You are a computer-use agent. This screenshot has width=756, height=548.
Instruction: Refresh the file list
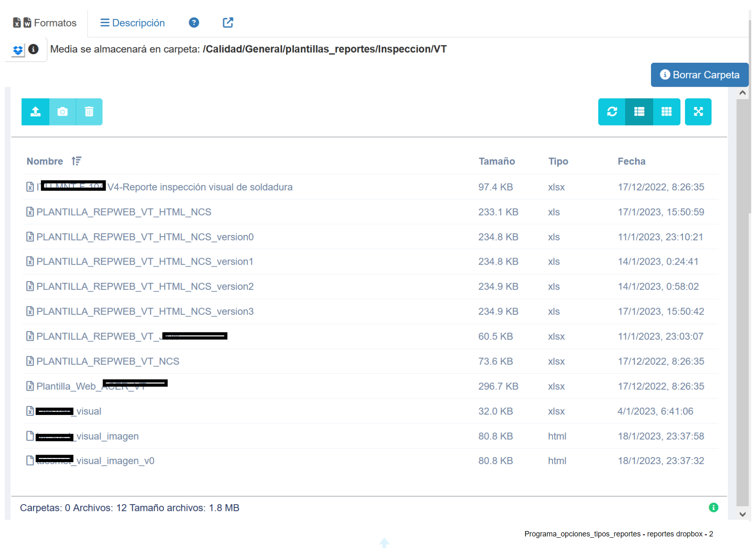click(x=611, y=111)
